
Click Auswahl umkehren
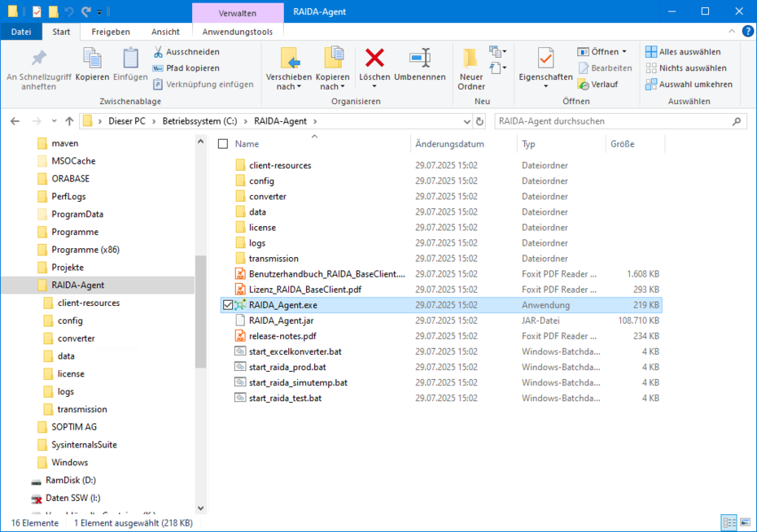tap(689, 85)
